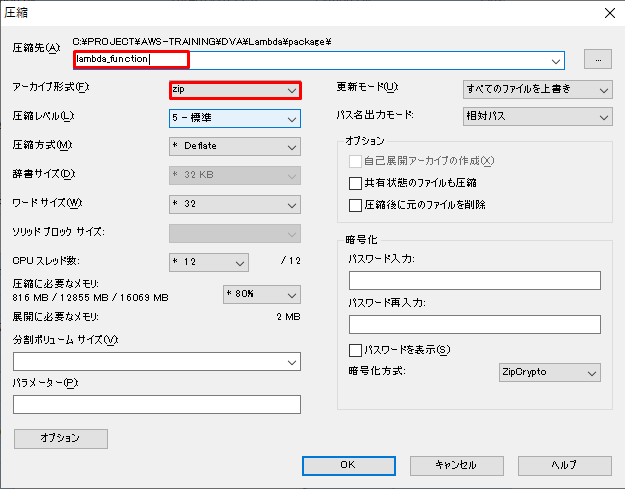Confirm with the OK button
Viewport: 625px width, 489px height.
(347, 465)
